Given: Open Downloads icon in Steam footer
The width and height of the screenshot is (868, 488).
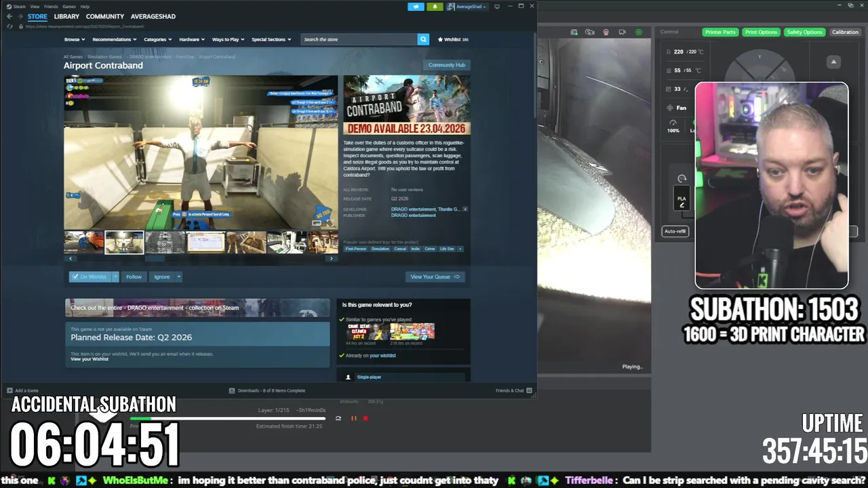Looking at the screenshot, I should pyautogui.click(x=232, y=390).
